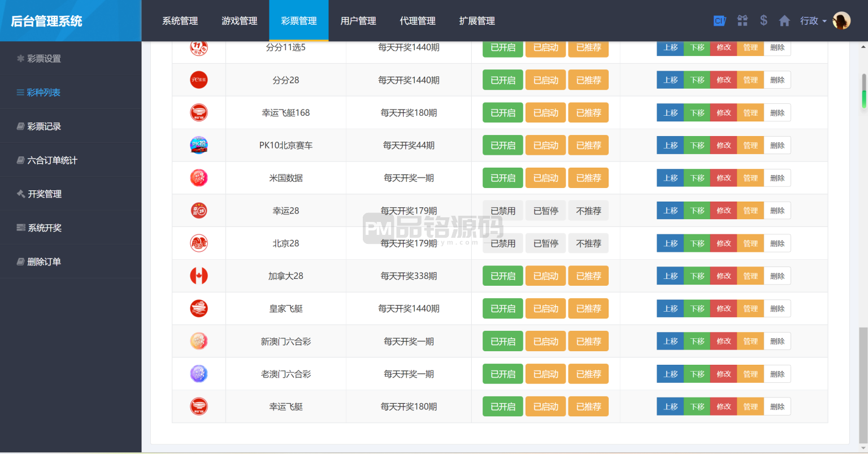868x454 pixels.
Task: Toggle 已开启 status for 加拿大28
Action: tap(503, 276)
